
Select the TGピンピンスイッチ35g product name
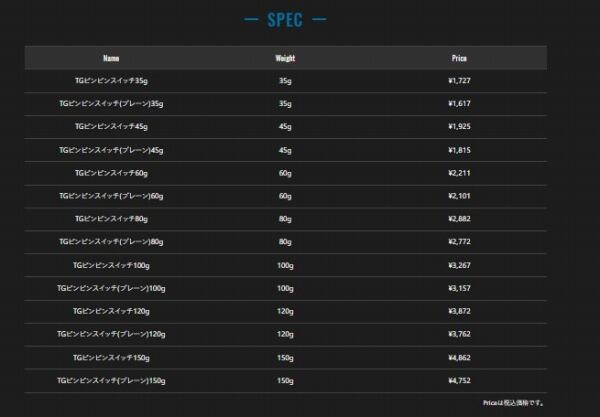tap(110, 81)
